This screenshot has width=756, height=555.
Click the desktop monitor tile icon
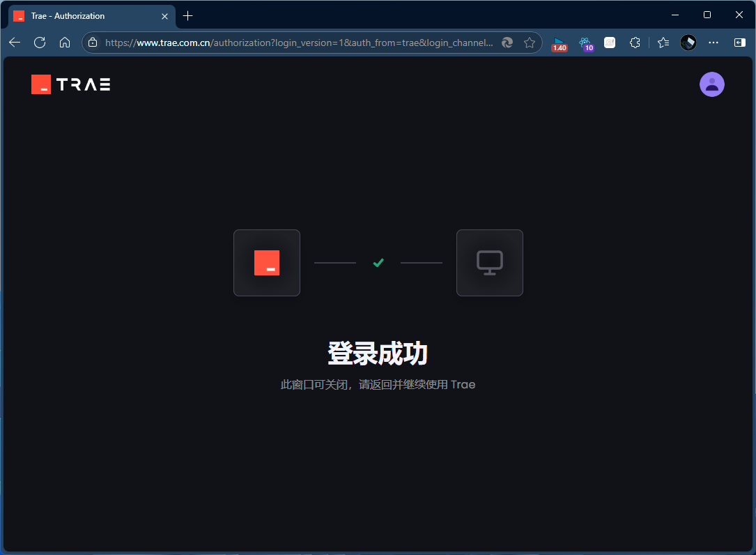pyautogui.click(x=489, y=263)
